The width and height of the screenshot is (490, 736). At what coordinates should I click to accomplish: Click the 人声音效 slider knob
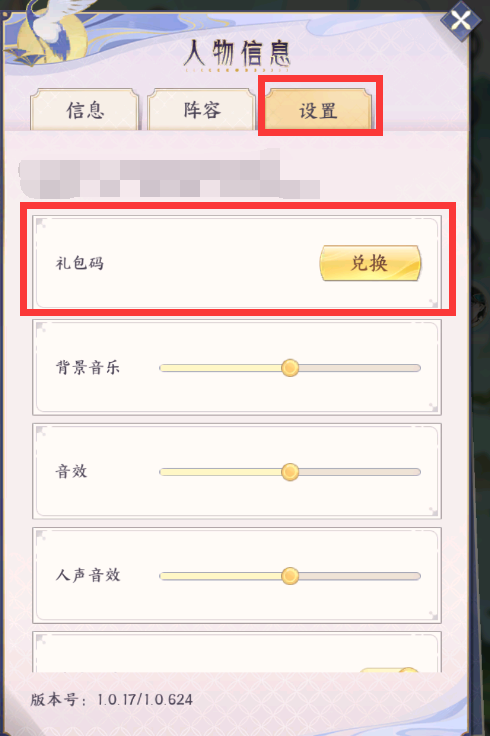(x=290, y=575)
